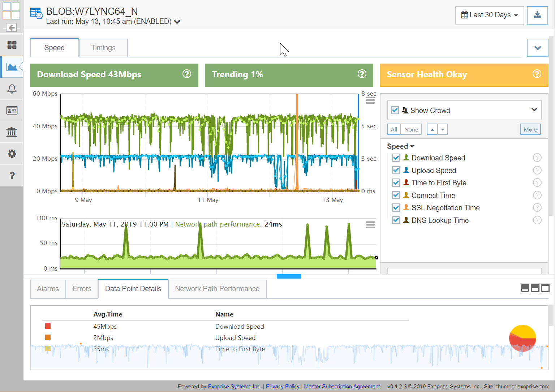This screenshot has width=555, height=392.
Task: Click the pie chart thumbnail in details
Action: click(x=522, y=338)
